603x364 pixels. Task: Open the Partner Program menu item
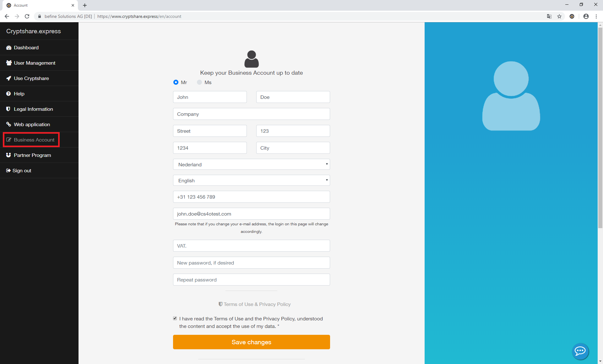pos(32,155)
